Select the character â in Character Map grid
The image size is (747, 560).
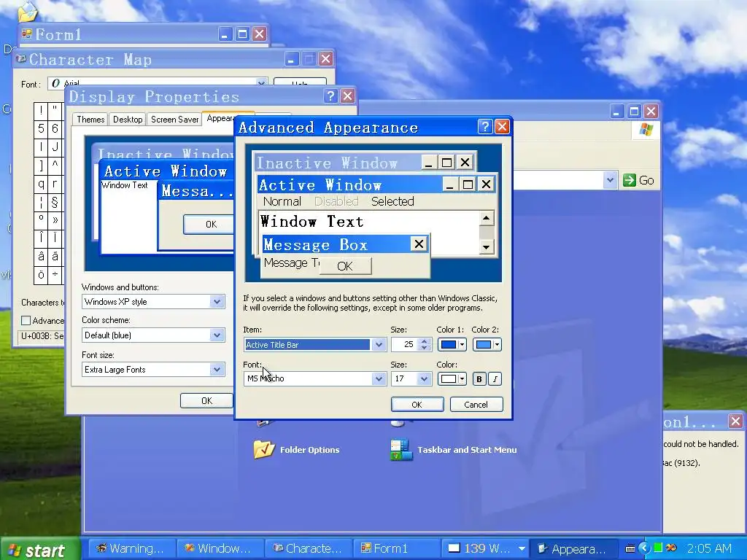(41, 256)
